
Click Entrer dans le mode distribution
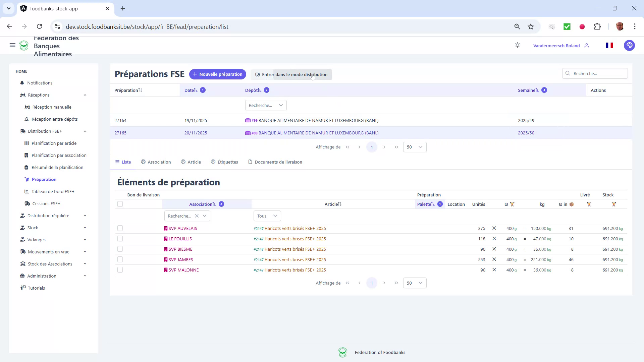coord(291,74)
